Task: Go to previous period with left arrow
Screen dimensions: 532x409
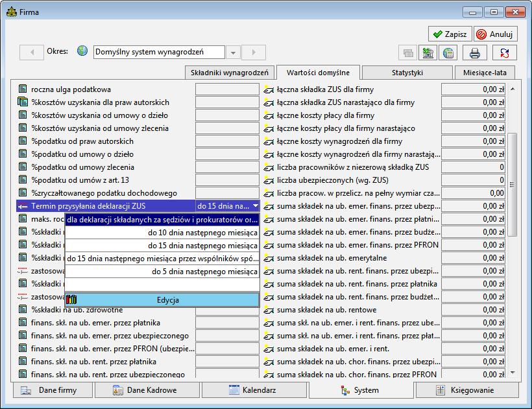Action: pos(32,53)
